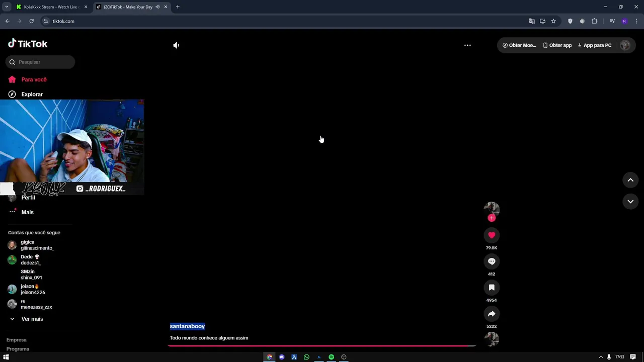This screenshot has height=362, width=644.
Task: View site information icon in address bar
Action: pos(46,21)
